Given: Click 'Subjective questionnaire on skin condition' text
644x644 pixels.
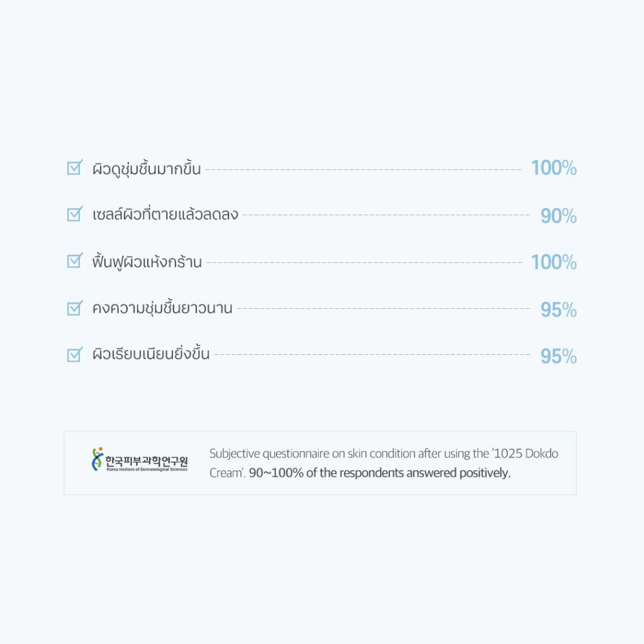Looking at the screenshot, I should [x=312, y=454].
